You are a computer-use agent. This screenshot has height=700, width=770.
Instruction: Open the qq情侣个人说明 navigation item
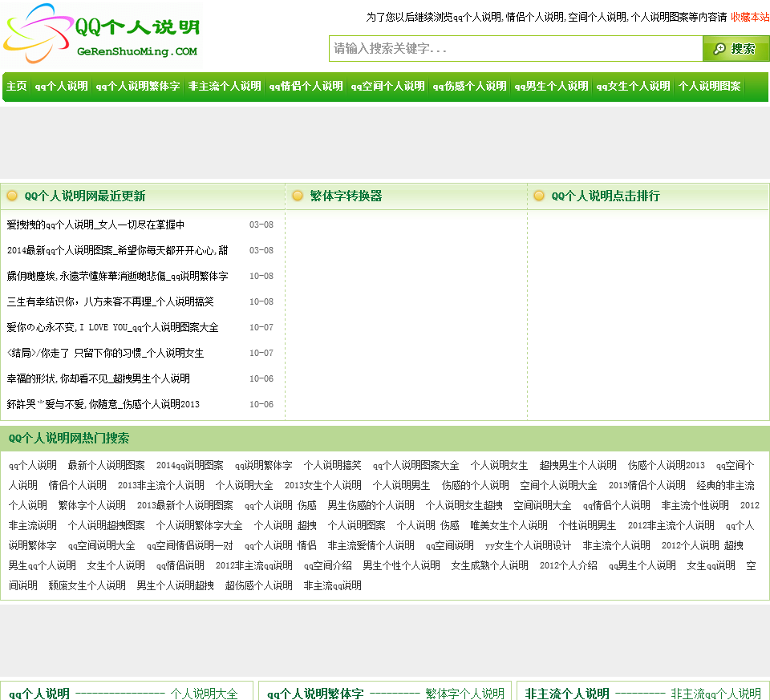click(306, 87)
